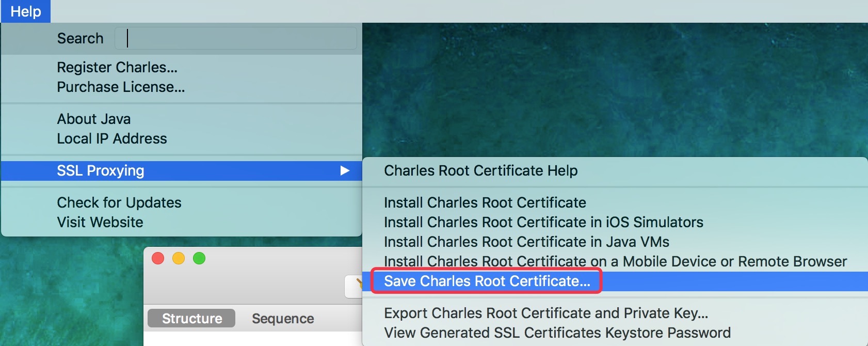Switch to the Sequence tab
This screenshot has width=868, height=346.
[x=283, y=319]
